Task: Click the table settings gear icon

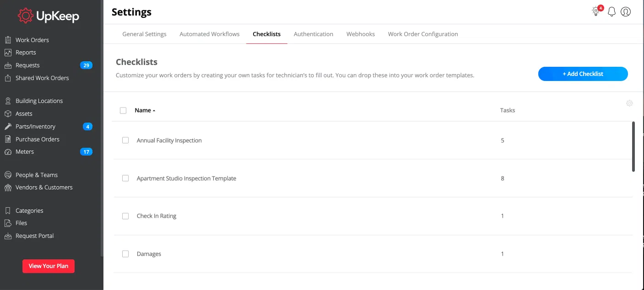Action: tap(629, 103)
